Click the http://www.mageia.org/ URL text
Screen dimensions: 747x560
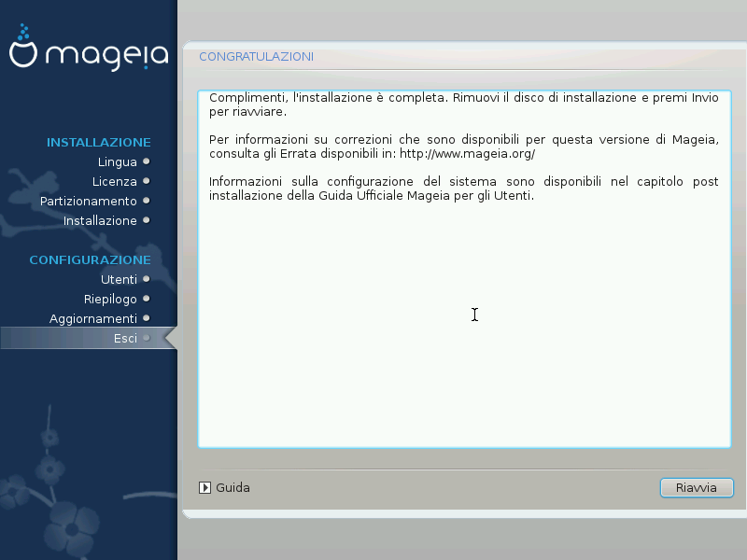click(468, 154)
